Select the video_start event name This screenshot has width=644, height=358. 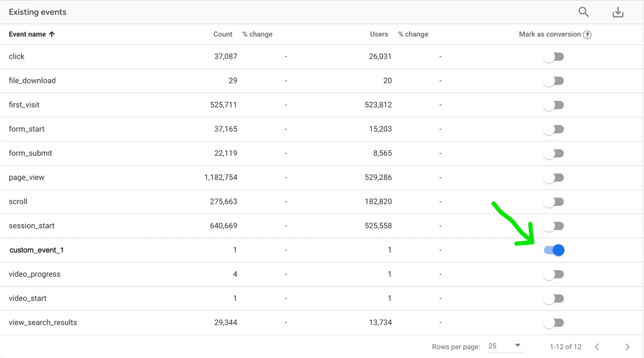click(x=27, y=298)
